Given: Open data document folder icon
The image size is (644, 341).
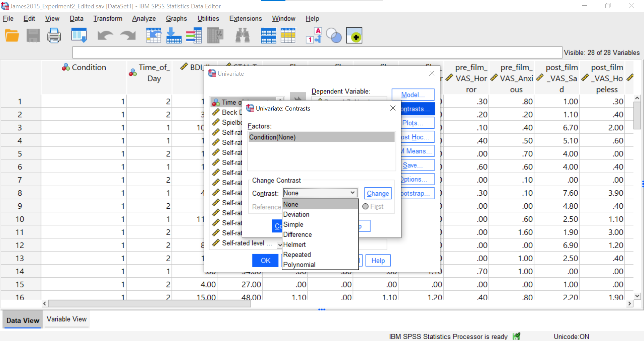Looking at the screenshot, I should (x=12, y=36).
